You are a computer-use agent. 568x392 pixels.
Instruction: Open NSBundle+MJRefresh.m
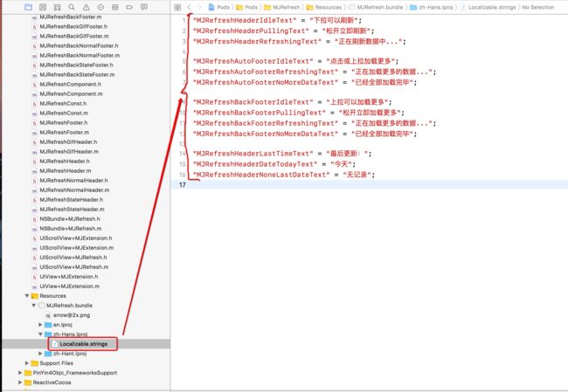70,229
